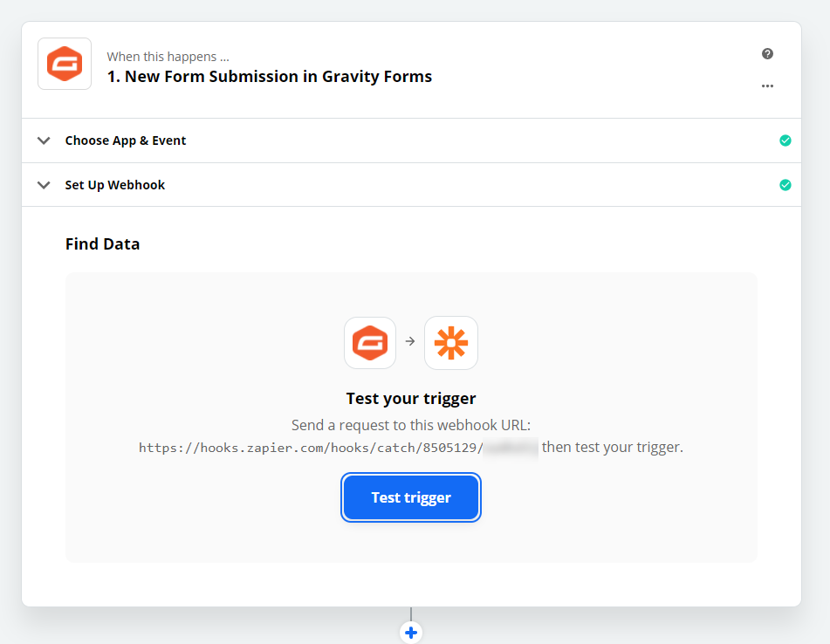Open the Choose App & Event section
The width and height of the screenshot is (830, 644).
[126, 140]
